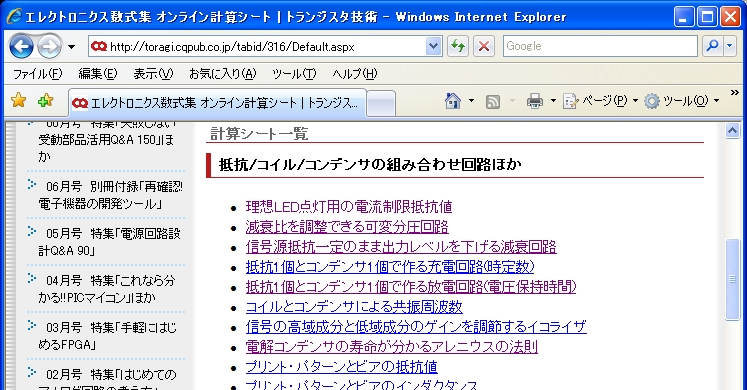Viewport: 747px width, 390px height.
Task: Open link 理想LED点灯用の電流制限抵抗値
Action: [x=349, y=207]
